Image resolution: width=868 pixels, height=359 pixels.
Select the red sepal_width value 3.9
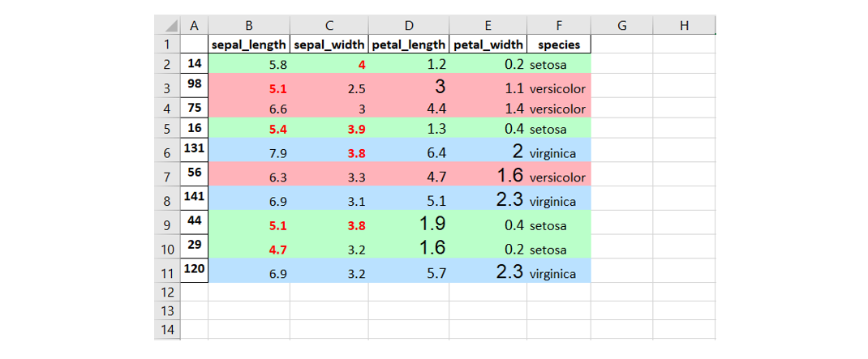[x=329, y=129]
